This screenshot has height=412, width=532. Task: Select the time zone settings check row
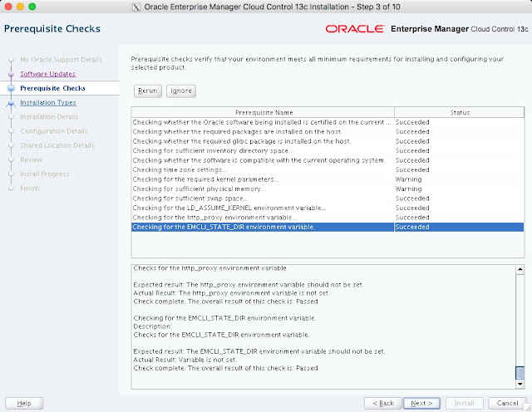[328, 169]
